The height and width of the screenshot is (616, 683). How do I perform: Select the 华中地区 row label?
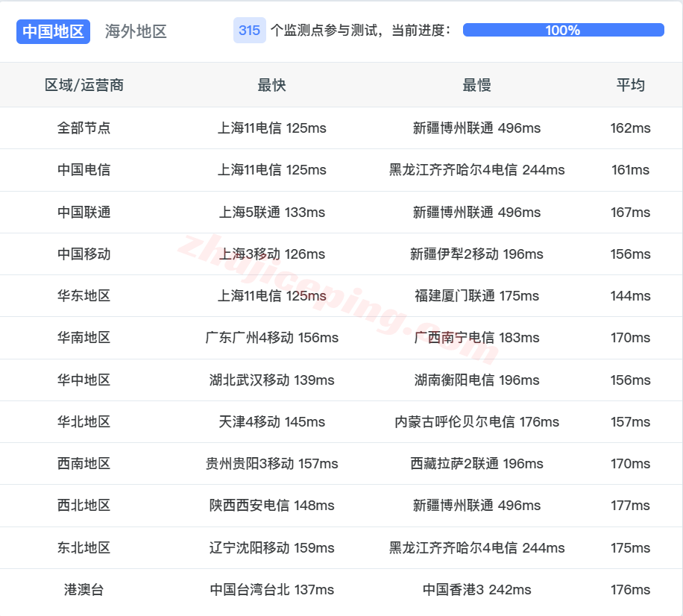(x=84, y=380)
